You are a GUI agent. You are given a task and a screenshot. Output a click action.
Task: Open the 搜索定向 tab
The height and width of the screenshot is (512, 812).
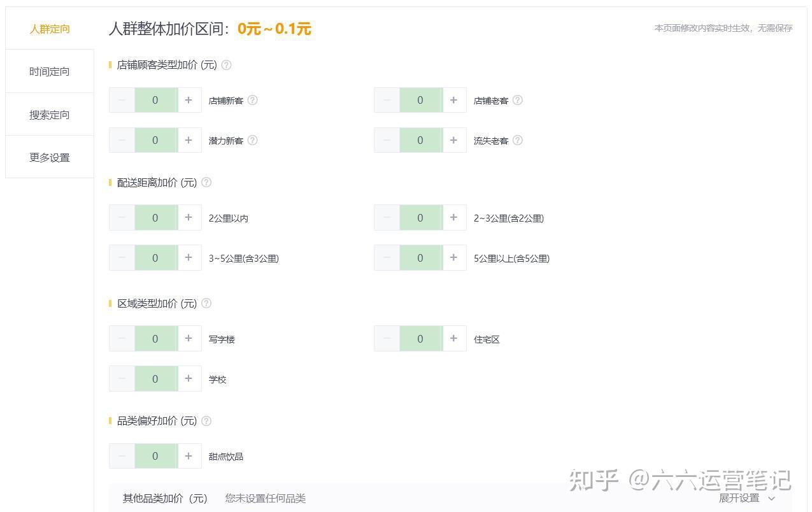click(x=50, y=115)
